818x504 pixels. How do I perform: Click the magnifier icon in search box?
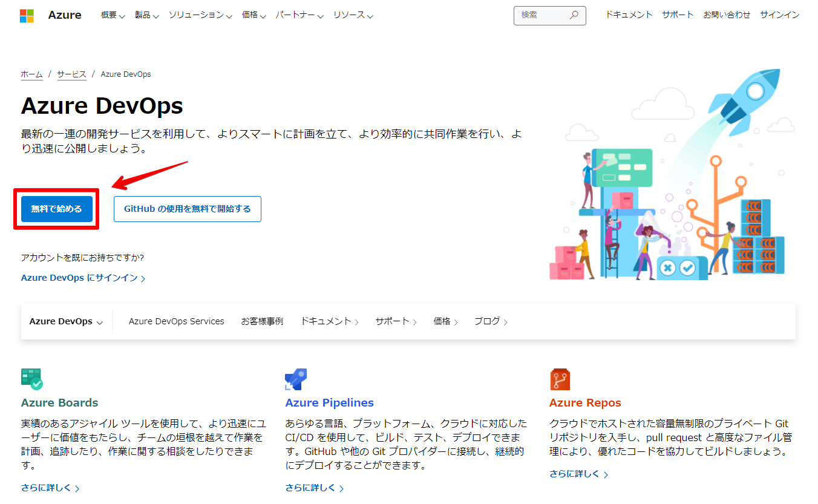tap(574, 15)
